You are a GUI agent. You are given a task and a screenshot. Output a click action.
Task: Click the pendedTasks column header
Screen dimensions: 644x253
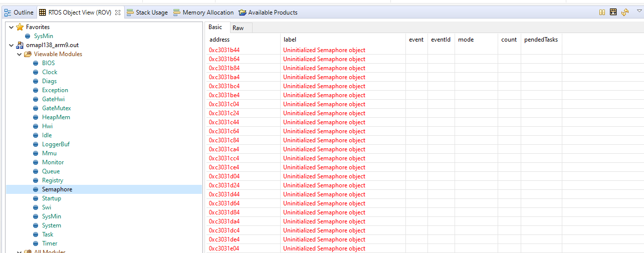click(541, 40)
